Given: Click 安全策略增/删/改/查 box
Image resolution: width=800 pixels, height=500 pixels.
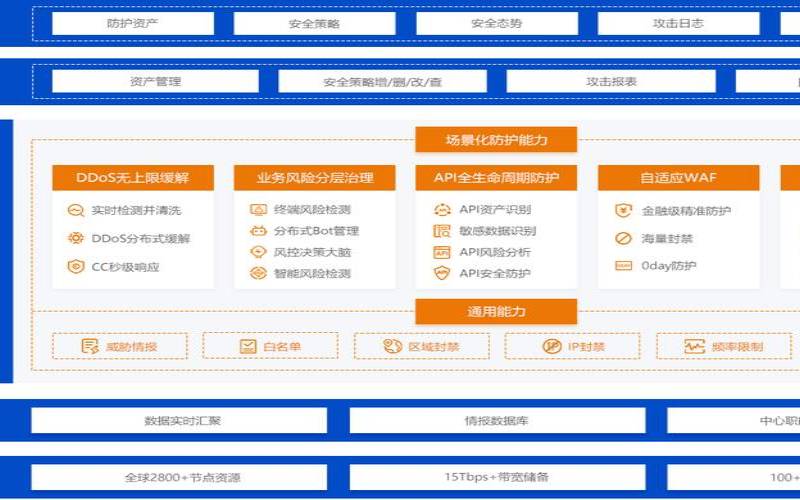Looking at the screenshot, I should tap(383, 82).
